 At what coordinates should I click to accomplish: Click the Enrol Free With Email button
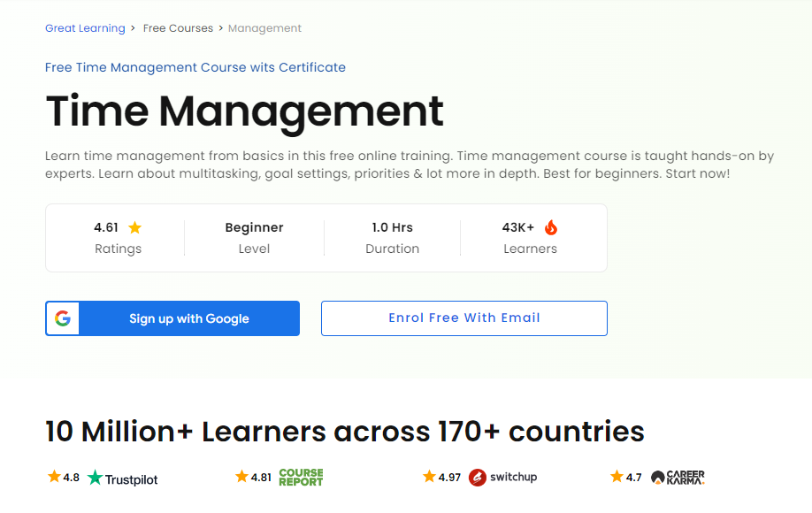464,318
